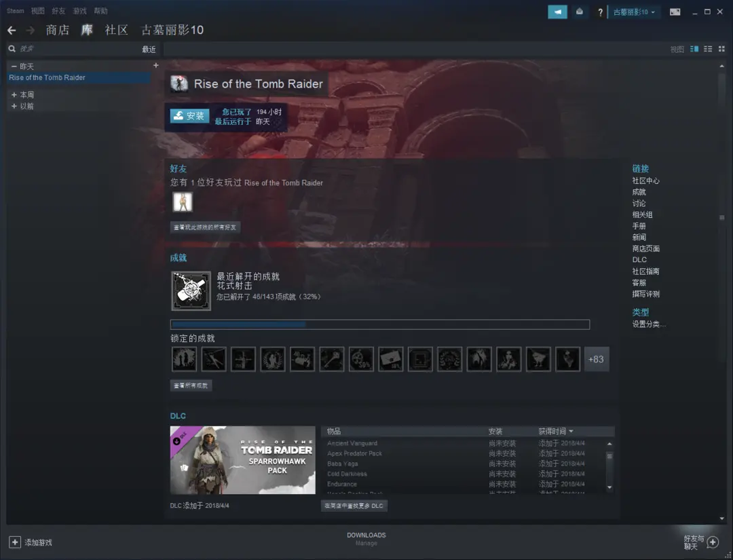Click the search magnifier icon

pyautogui.click(x=12, y=49)
